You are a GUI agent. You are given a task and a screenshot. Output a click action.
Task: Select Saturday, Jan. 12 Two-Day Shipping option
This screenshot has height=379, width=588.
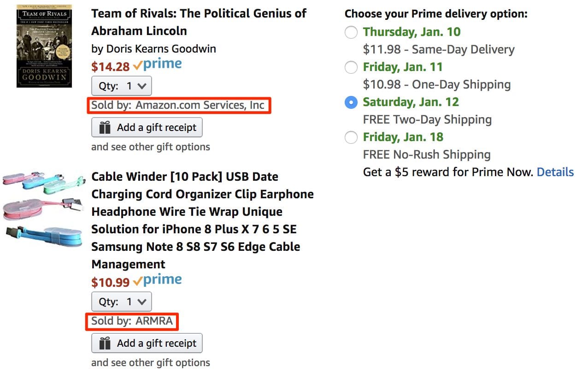[x=351, y=102]
